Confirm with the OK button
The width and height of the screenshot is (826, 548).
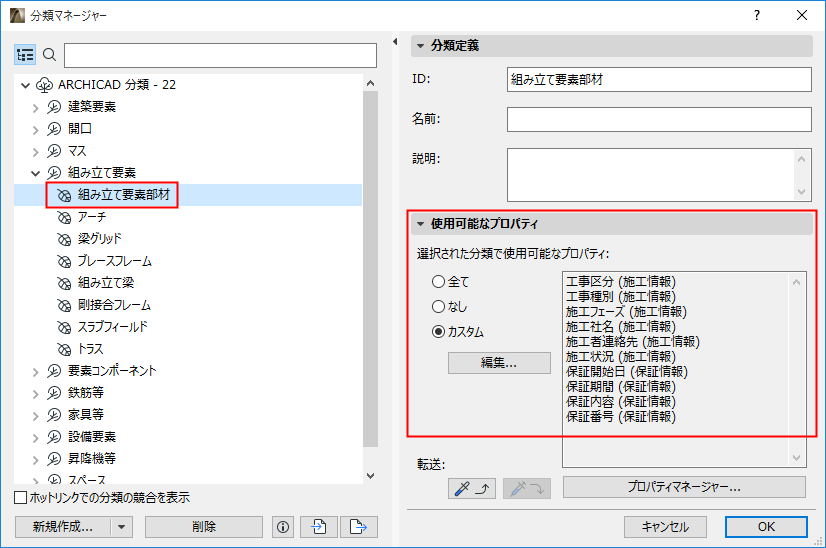[x=766, y=527]
